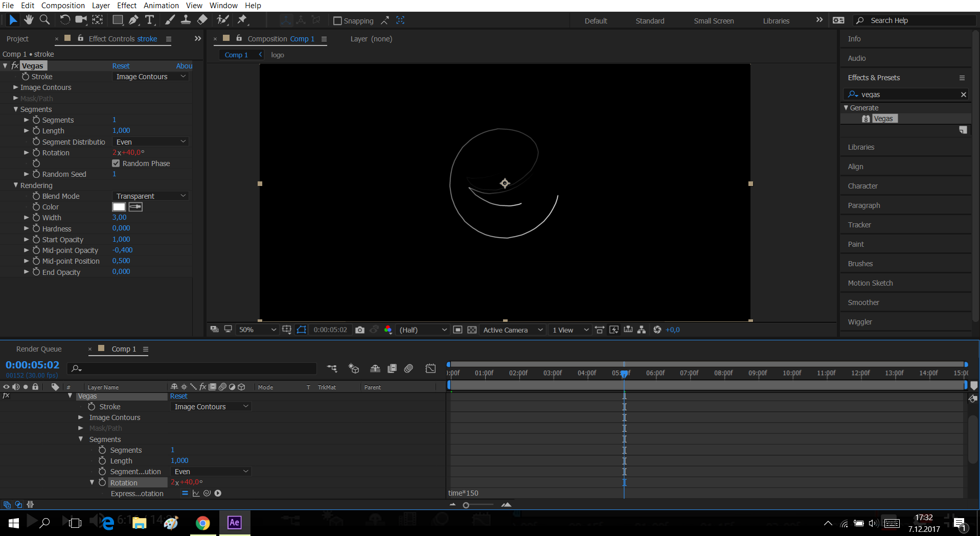Open the 50% magnification dropdown
This screenshot has height=536, width=980.
[257, 330]
